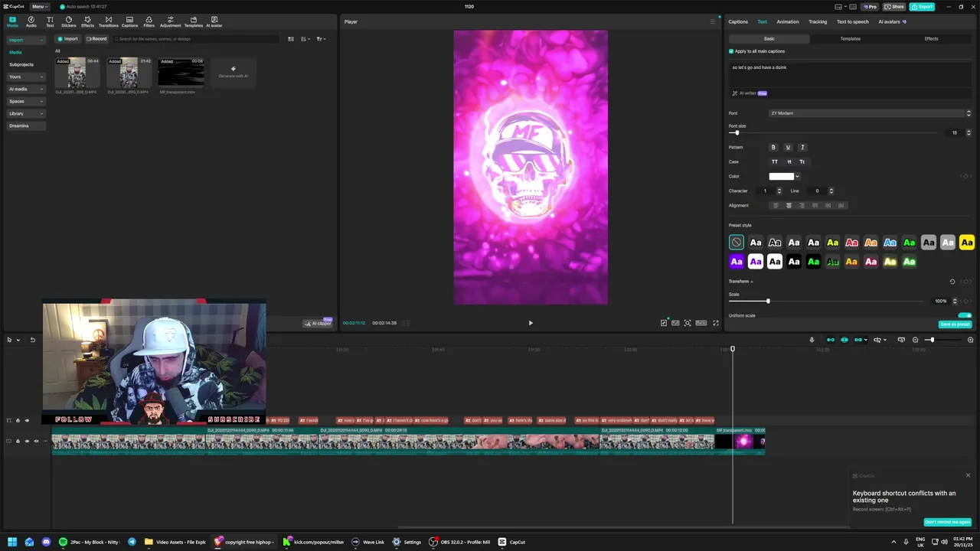980x551 pixels.
Task: Click the Share button
Action: (893, 7)
